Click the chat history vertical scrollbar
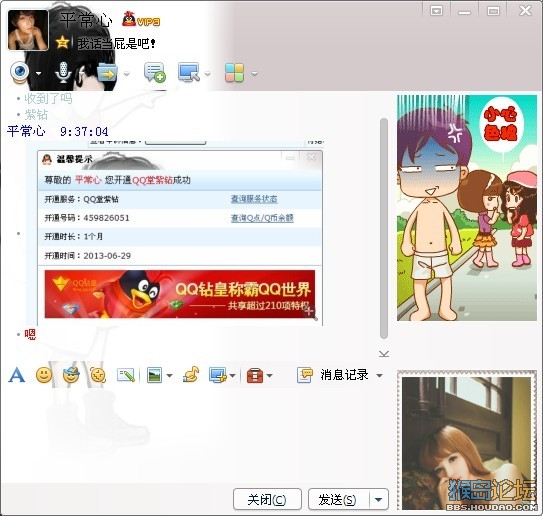 383,229
